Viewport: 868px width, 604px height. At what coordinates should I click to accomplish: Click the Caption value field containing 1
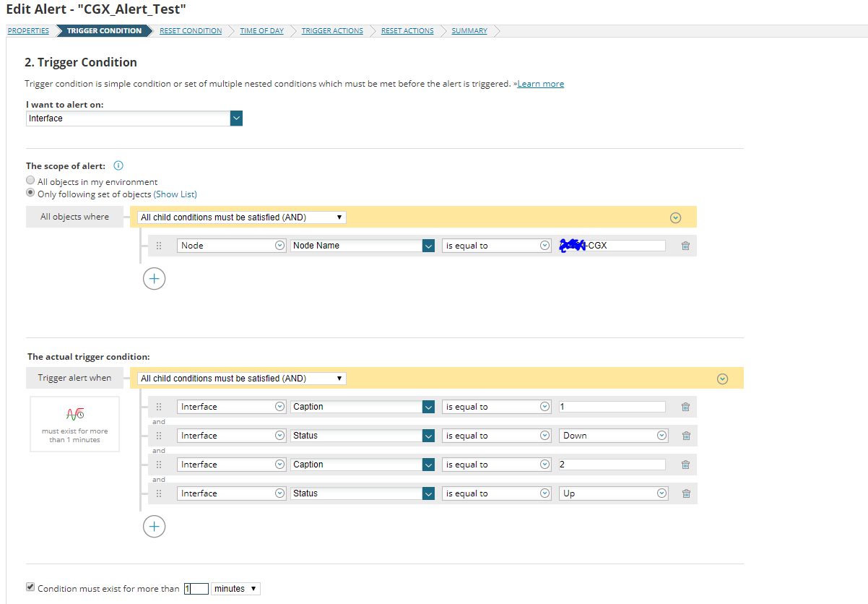pos(612,407)
